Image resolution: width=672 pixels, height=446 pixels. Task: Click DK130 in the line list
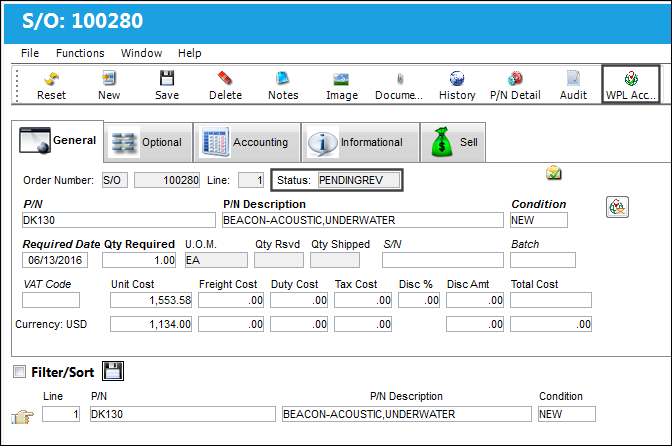coord(183,414)
